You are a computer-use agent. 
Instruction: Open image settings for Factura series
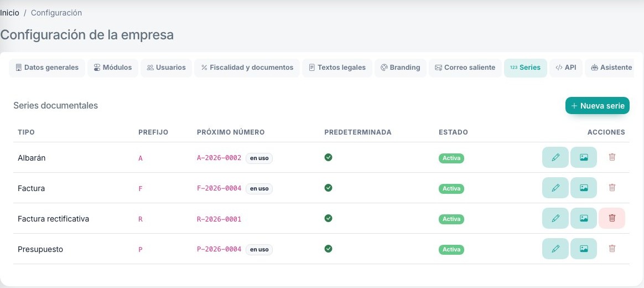pyautogui.click(x=584, y=188)
